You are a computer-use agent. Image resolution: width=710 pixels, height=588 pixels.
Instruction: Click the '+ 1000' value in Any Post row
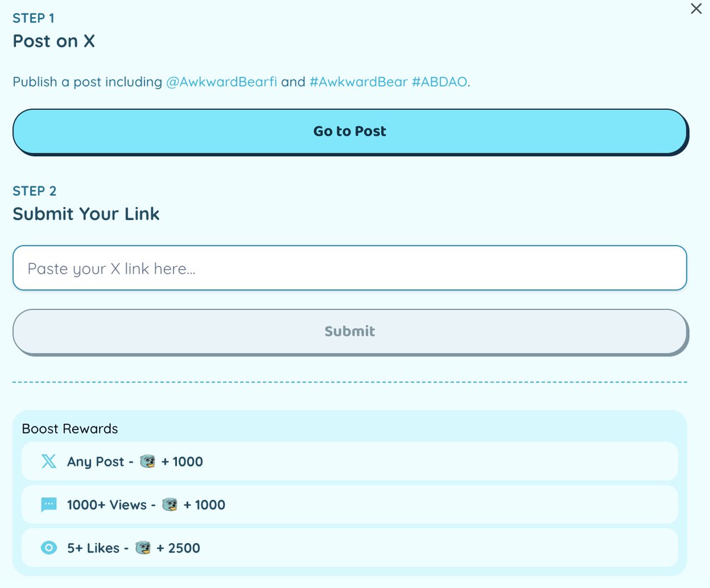[182, 461]
